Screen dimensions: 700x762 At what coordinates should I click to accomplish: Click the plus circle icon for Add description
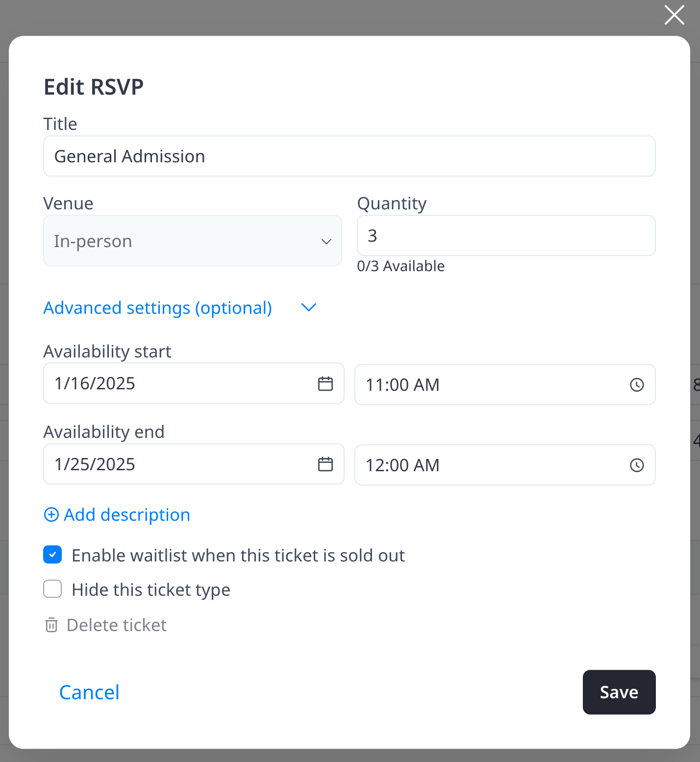(51, 514)
